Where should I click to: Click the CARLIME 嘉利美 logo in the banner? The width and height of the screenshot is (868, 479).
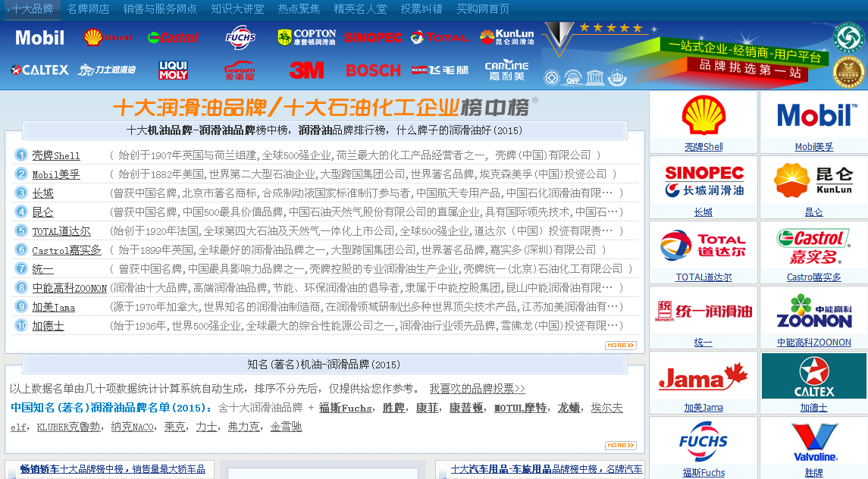(x=506, y=70)
